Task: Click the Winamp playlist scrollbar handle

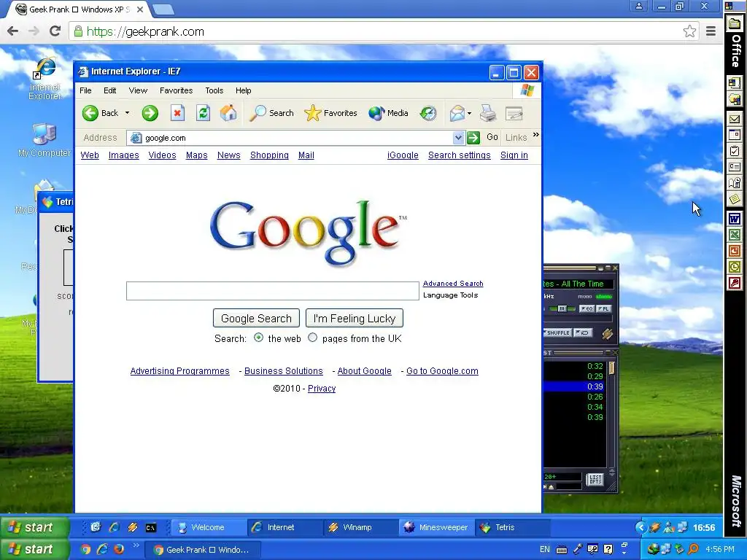Action: 612,367
